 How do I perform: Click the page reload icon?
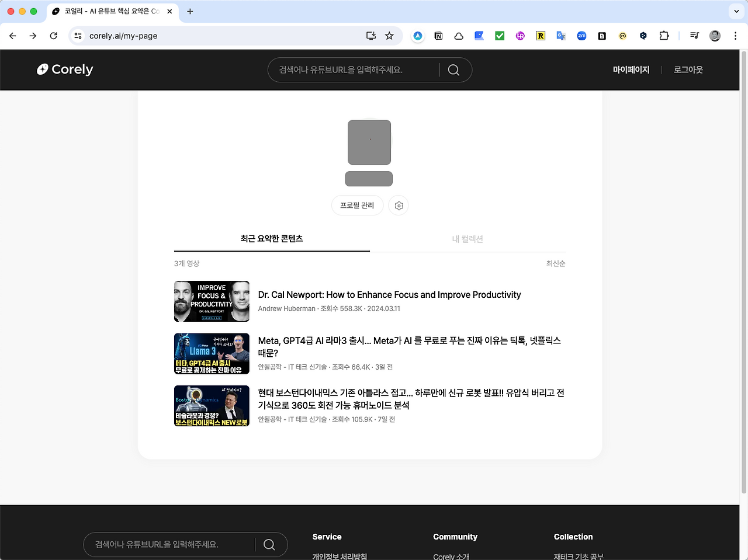[x=53, y=36]
